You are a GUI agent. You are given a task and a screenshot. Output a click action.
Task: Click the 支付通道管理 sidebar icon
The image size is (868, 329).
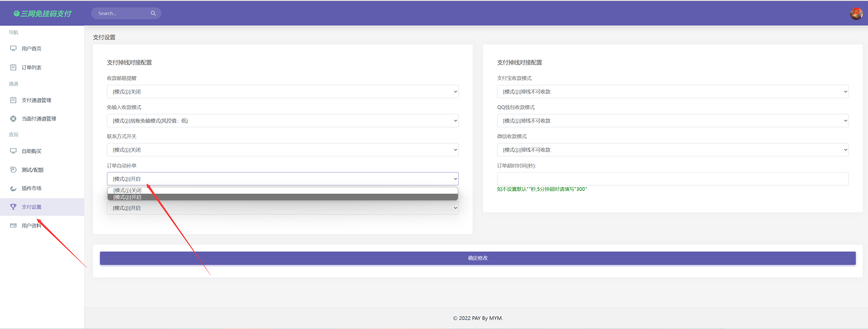tap(13, 100)
